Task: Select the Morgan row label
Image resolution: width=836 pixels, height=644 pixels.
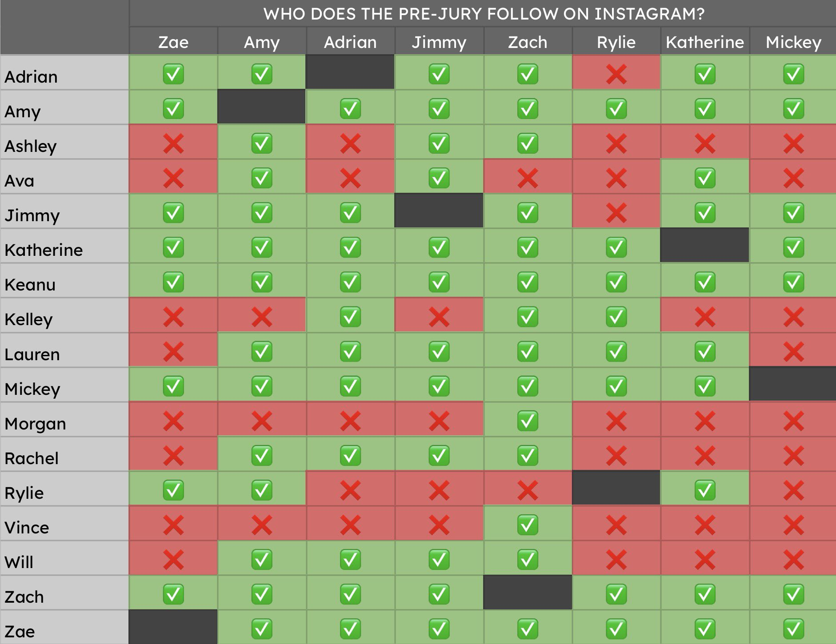Action: [x=35, y=423]
